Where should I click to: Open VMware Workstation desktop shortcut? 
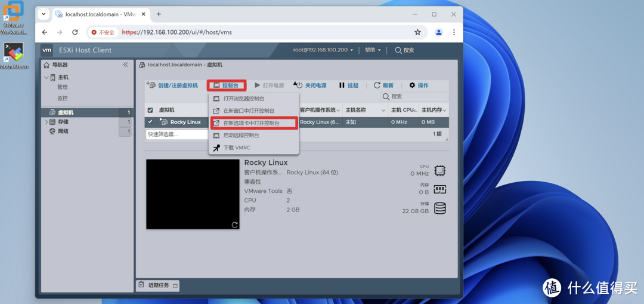pos(13,17)
